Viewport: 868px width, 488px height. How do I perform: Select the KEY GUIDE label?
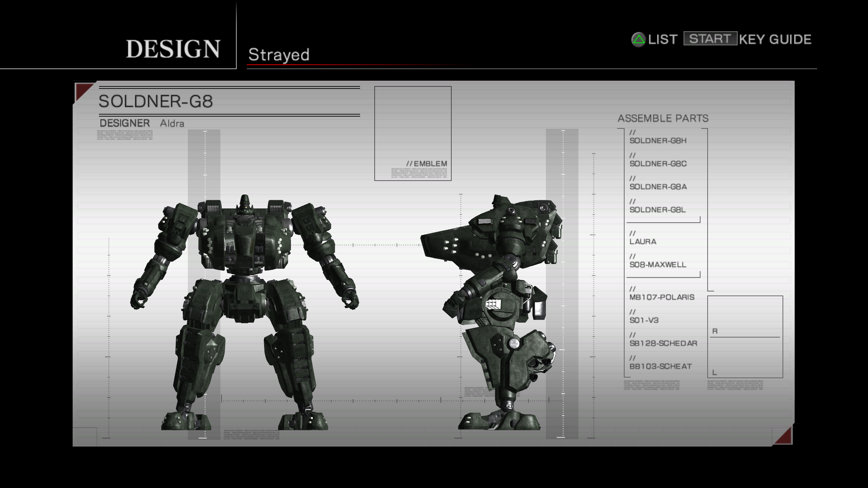click(775, 40)
